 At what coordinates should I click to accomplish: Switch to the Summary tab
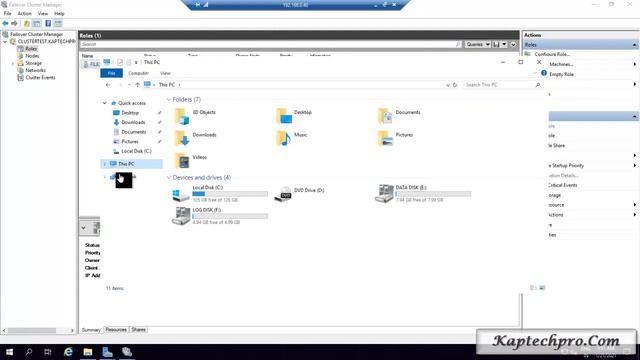[91, 330]
